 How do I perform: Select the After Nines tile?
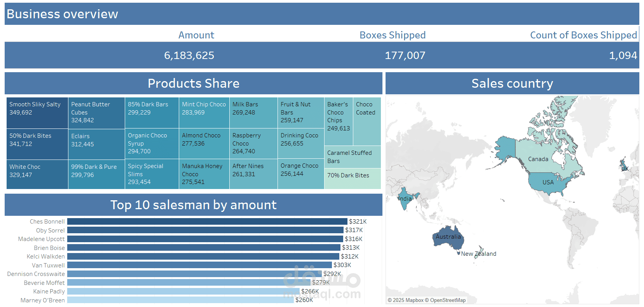point(253,174)
